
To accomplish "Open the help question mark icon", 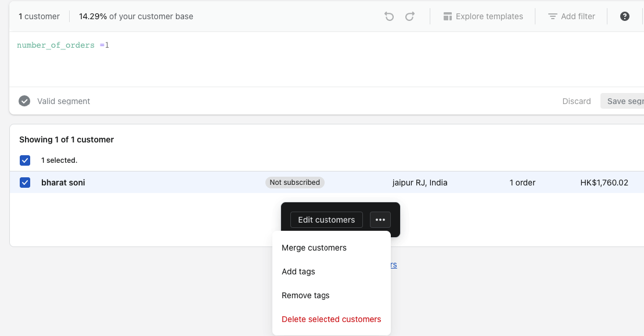I will pos(625,16).
